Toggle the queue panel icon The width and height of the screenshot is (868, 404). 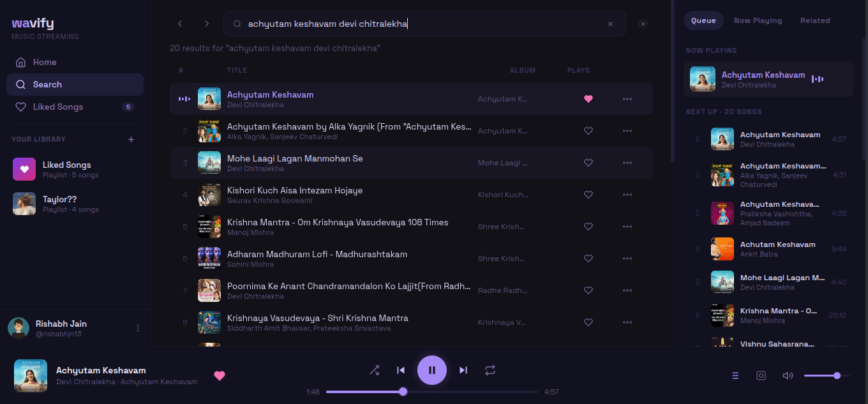(735, 376)
